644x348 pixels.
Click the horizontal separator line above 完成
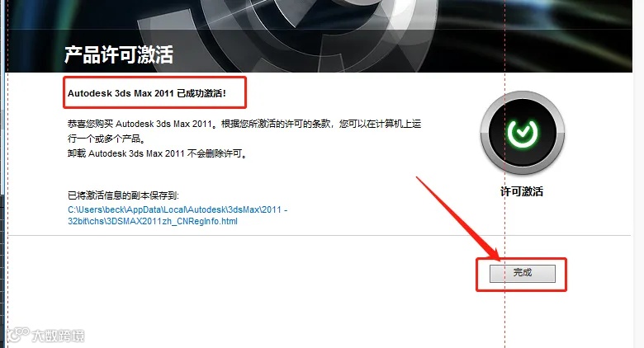click(319, 236)
